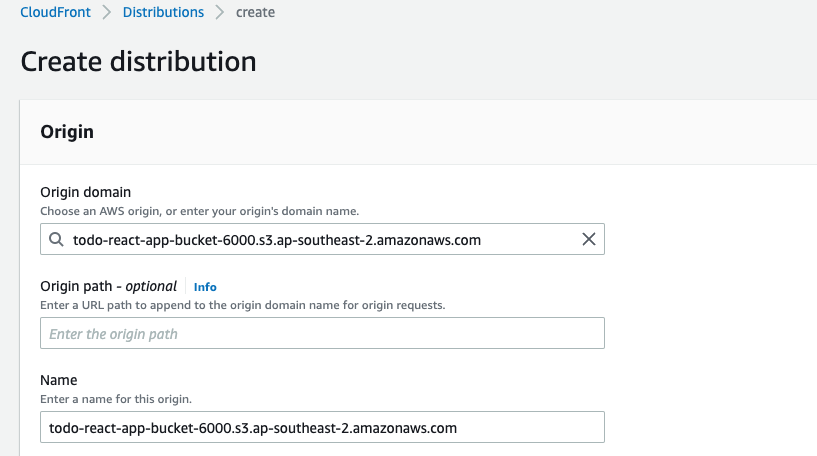Click inside the Name input field

tap(323, 427)
